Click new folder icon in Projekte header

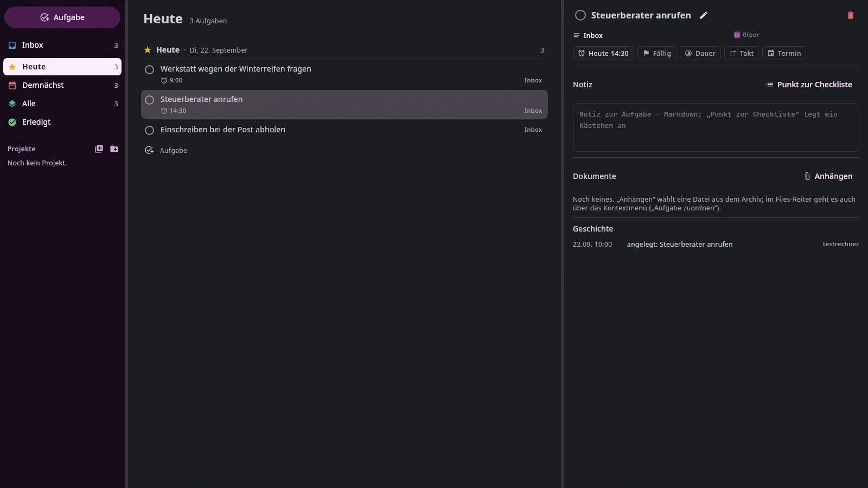click(x=114, y=149)
